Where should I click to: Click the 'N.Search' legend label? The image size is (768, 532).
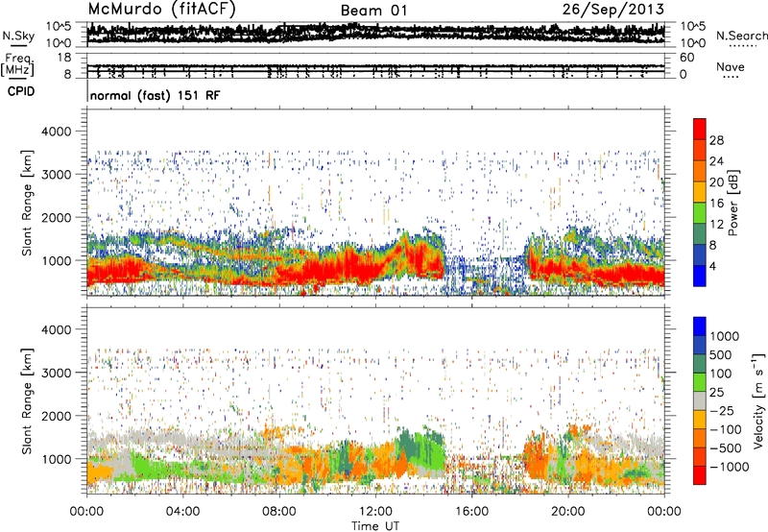click(x=741, y=36)
